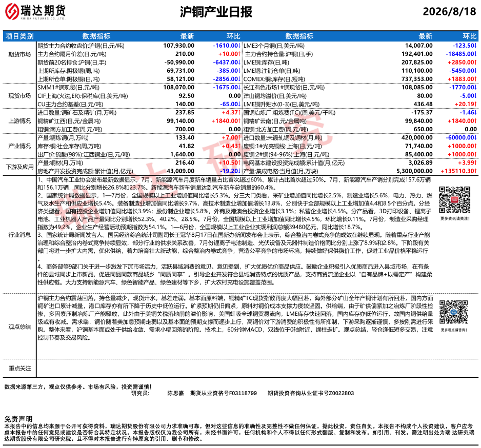
Task: Click the 行业消息 section label
Action: 19,235
